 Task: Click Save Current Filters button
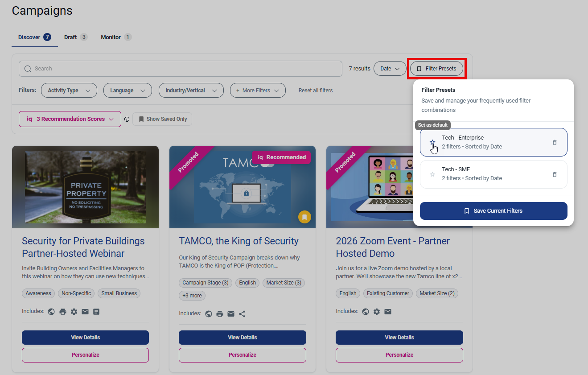[493, 211]
